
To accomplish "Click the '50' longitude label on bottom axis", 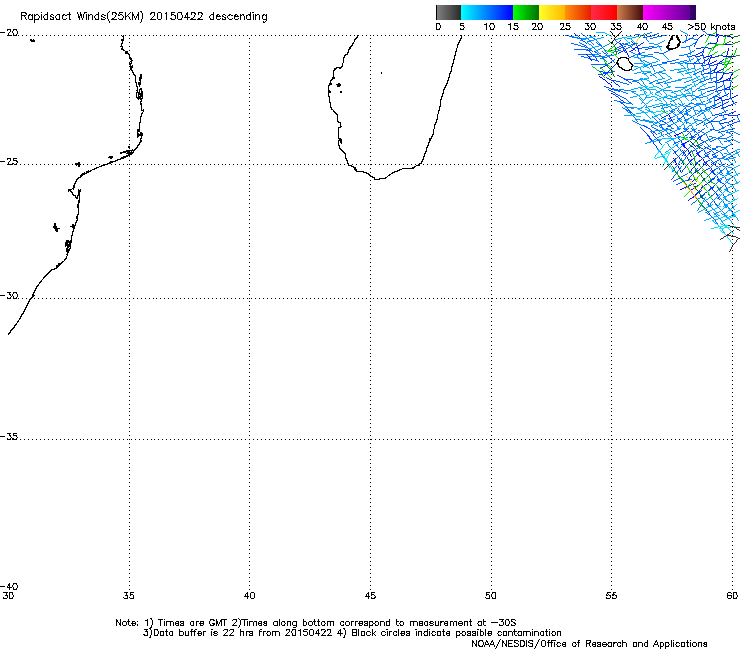I will click(490, 596).
